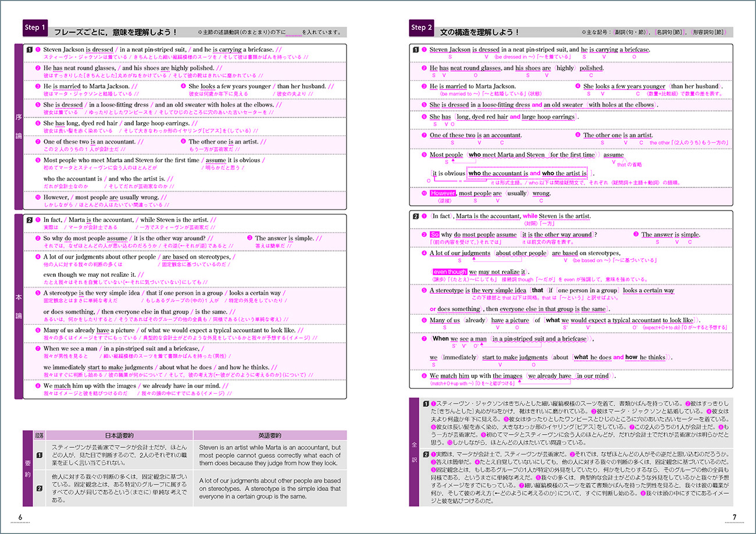
Task: Click the highlighted "However" box in Step 2
Action: click(x=443, y=193)
